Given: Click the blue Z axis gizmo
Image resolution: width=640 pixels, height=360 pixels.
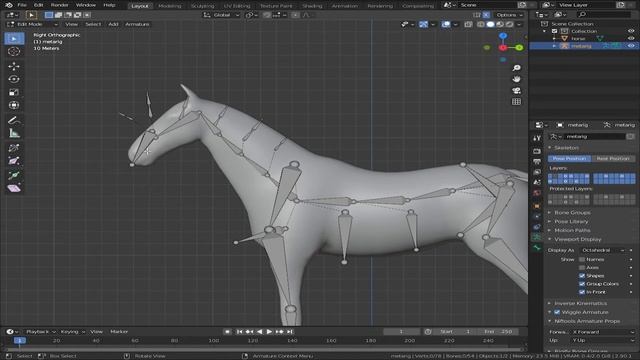Looking at the screenshot, I should (x=503, y=36).
